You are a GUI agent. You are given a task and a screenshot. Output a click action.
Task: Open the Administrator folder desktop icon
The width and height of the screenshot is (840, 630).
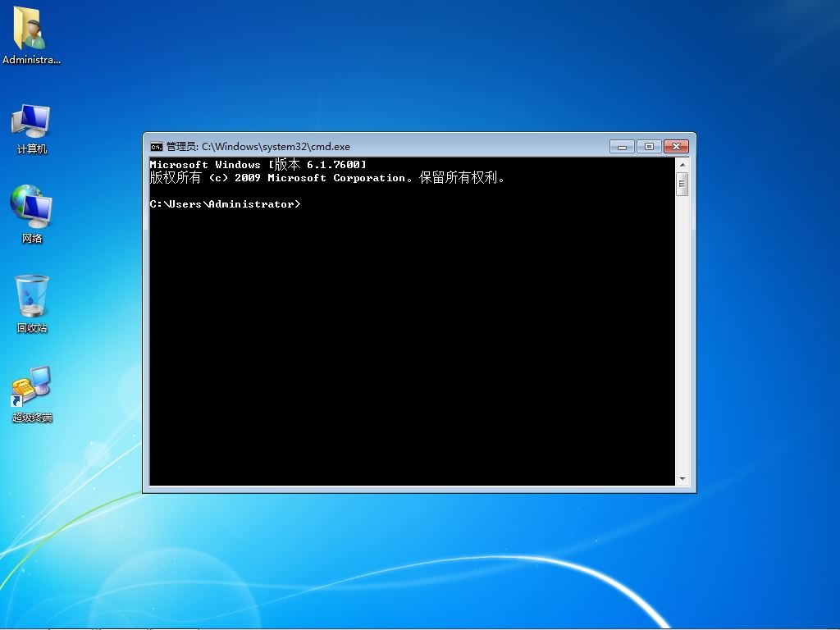coord(30,34)
